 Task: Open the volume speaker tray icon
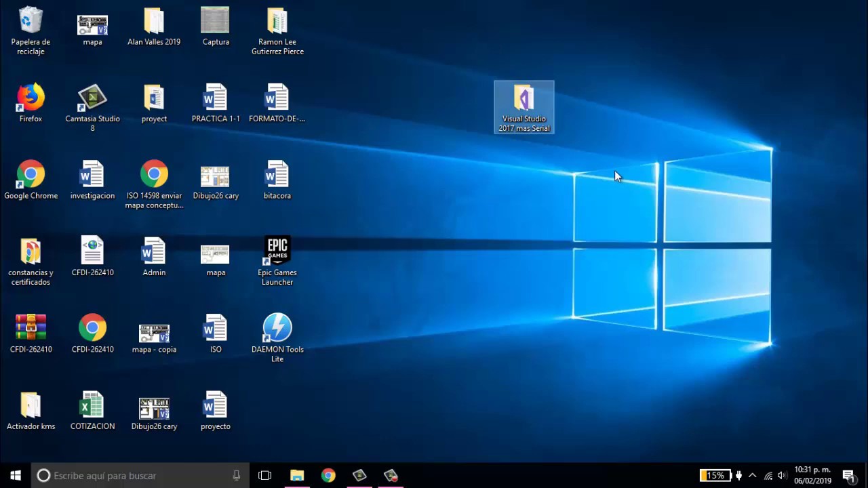coord(783,475)
